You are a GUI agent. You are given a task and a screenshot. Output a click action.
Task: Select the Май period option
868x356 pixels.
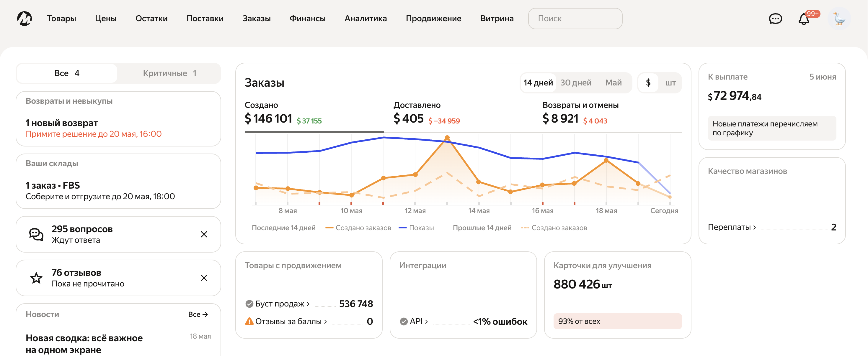pyautogui.click(x=613, y=83)
